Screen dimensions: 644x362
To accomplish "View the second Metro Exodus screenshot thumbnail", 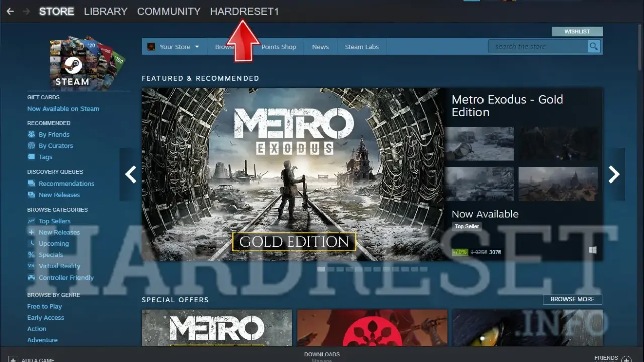I will pyautogui.click(x=558, y=143).
